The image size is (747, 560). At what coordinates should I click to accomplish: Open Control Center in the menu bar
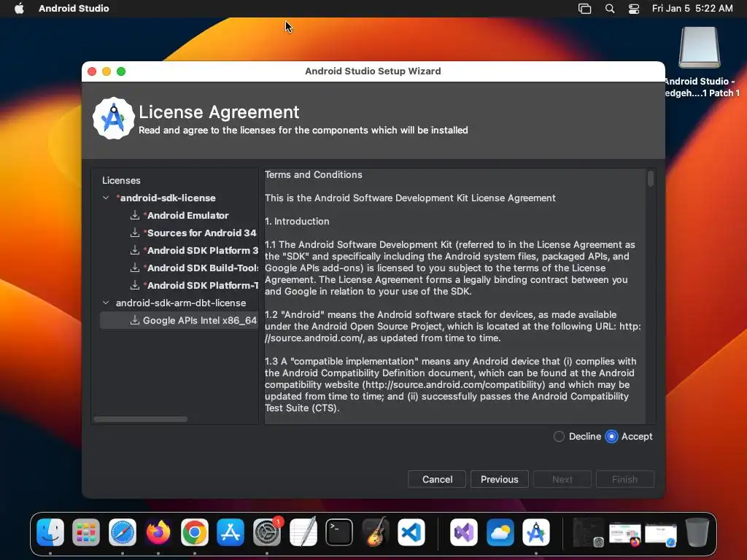tap(634, 9)
